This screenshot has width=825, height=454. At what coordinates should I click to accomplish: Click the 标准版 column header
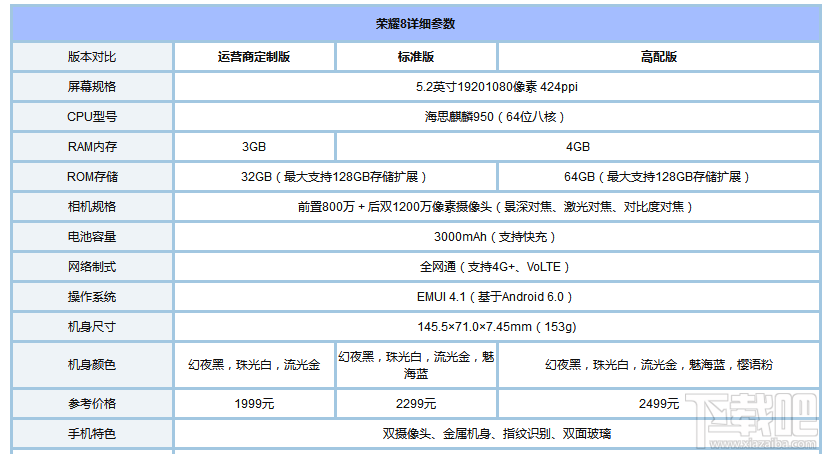tap(416, 57)
